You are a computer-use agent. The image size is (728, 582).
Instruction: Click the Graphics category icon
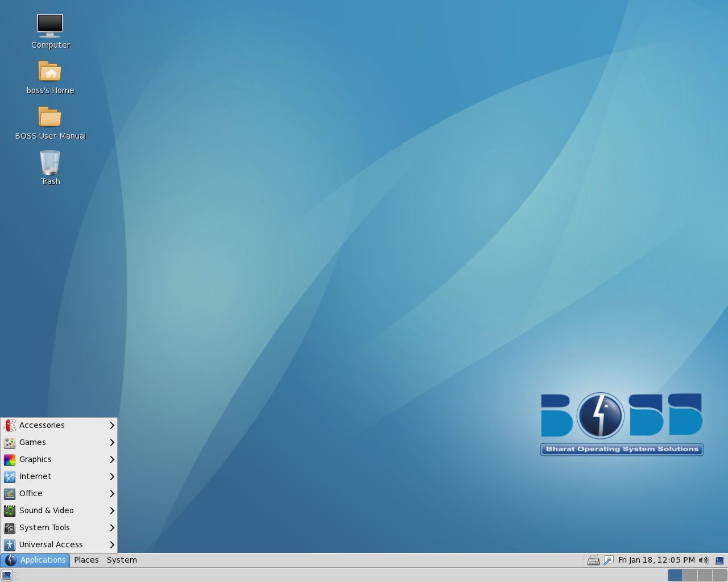(10, 459)
